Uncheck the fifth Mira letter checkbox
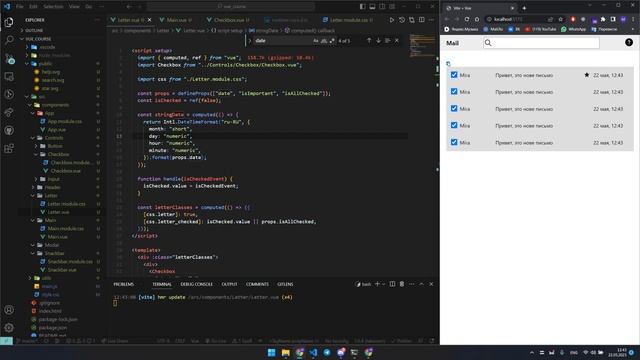The image size is (640, 360). pos(454,142)
